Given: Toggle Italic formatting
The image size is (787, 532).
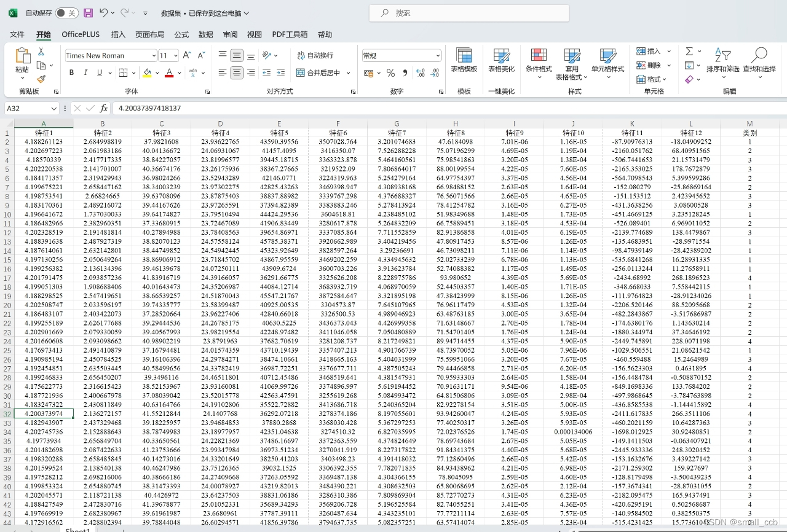Looking at the screenshot, I should 85,72.
